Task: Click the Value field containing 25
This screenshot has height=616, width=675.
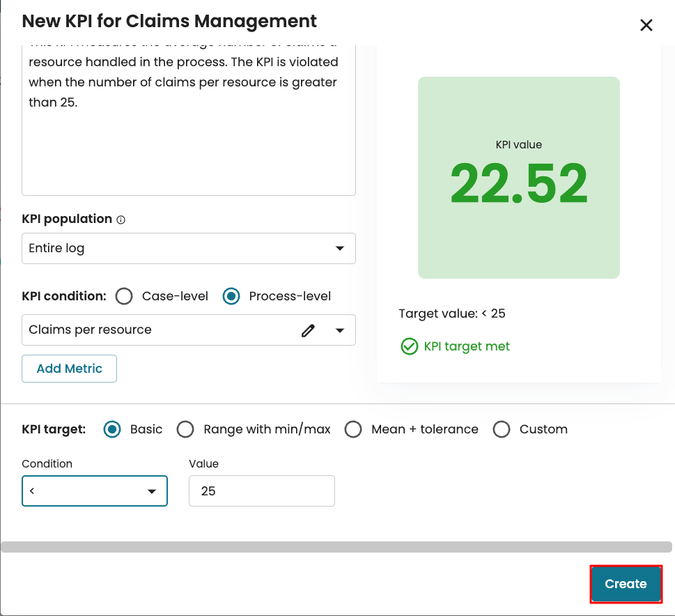Action: point(261,491)
